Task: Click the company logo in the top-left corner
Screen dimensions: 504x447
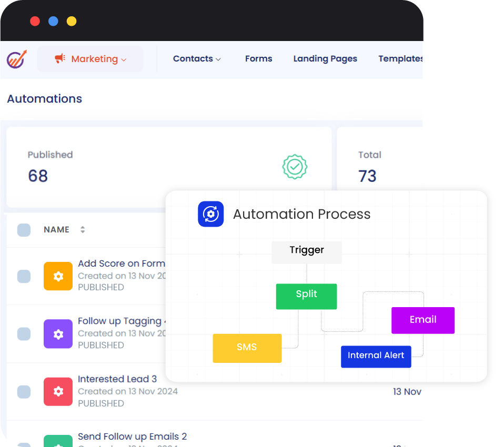Action: 16,58
